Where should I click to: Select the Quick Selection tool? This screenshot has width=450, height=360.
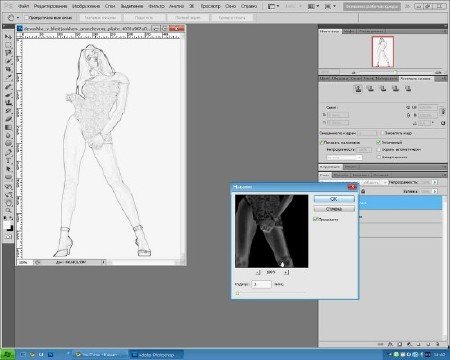pyautogui.click(x=8, y=61)
